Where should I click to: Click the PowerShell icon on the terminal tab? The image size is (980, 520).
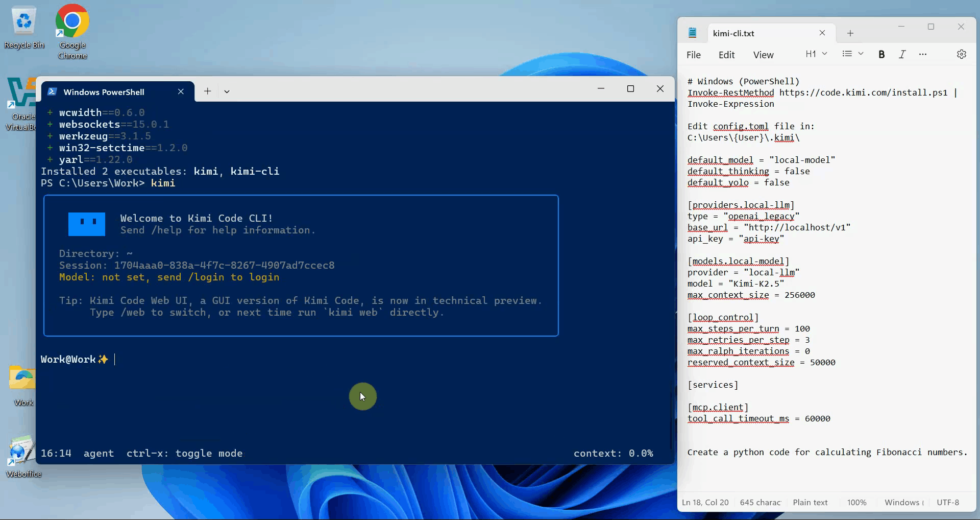pos(52,91)
